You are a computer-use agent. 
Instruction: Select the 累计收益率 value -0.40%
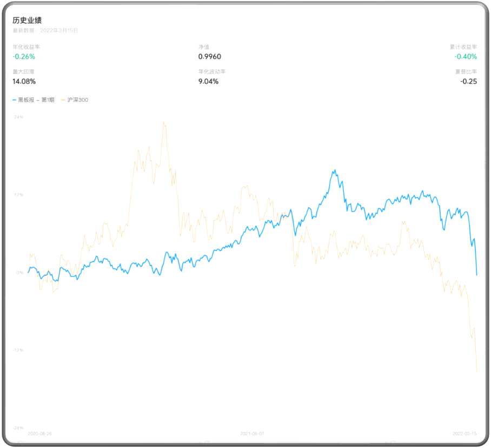466,57
